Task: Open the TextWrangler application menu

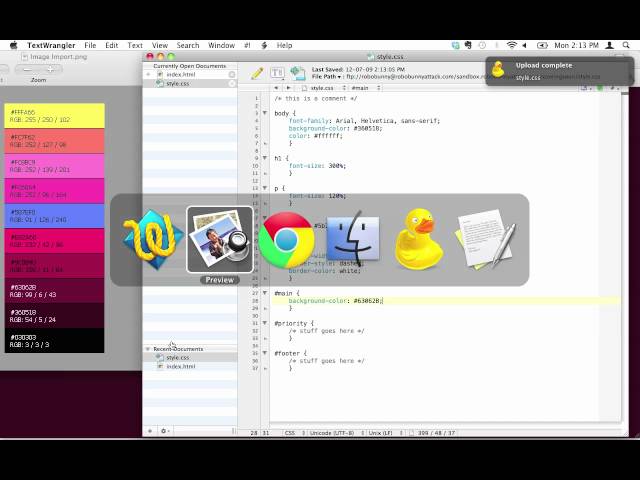Action: tap(51, 45)
